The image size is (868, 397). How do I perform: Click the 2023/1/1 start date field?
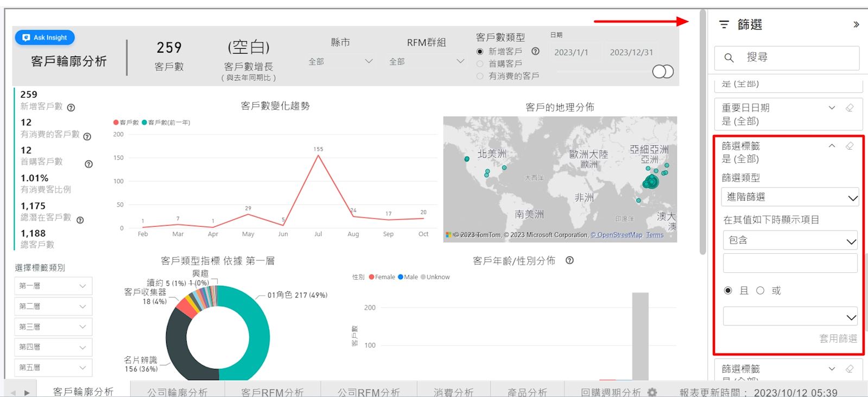(571, 53)
